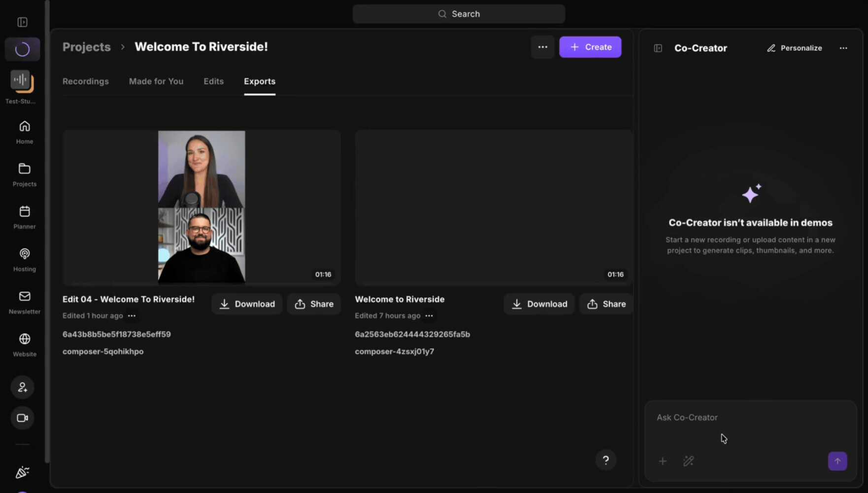Open Projects in sidebar

(x=24, y=175)
